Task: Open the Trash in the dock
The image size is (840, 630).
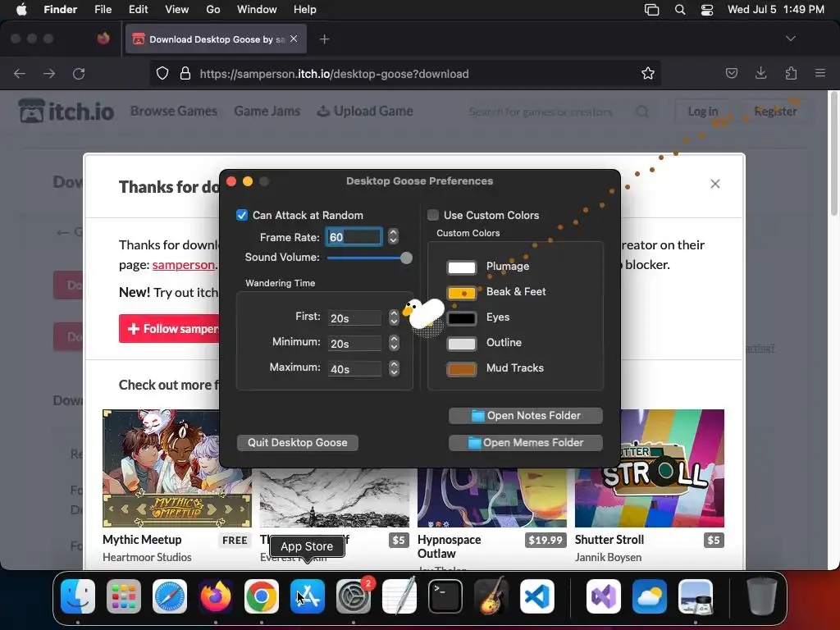Action: [x=762, y=596]
